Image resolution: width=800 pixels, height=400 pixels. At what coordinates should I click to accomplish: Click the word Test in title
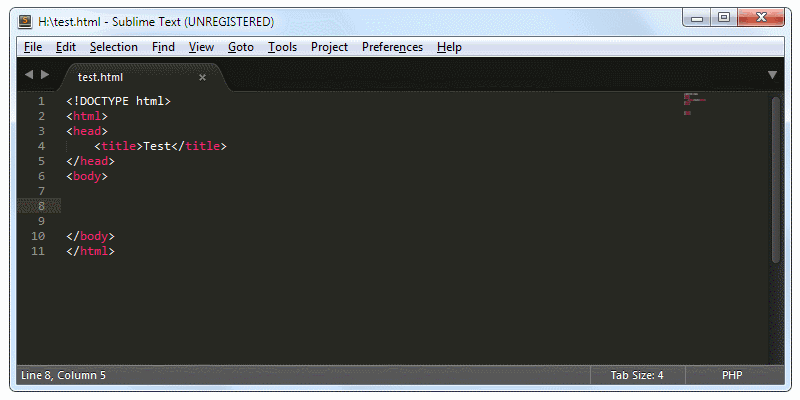pos(157,146)
